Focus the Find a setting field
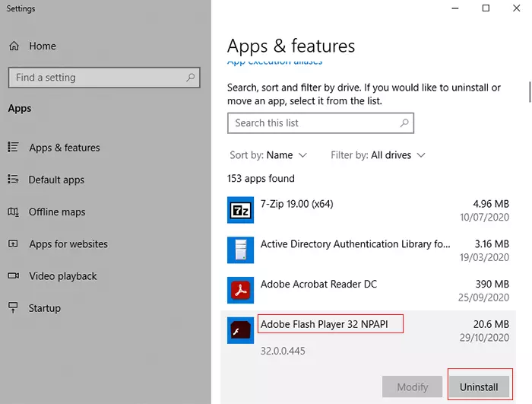The image size is (532, 404). pyautogui.click(x=104, y=78)
